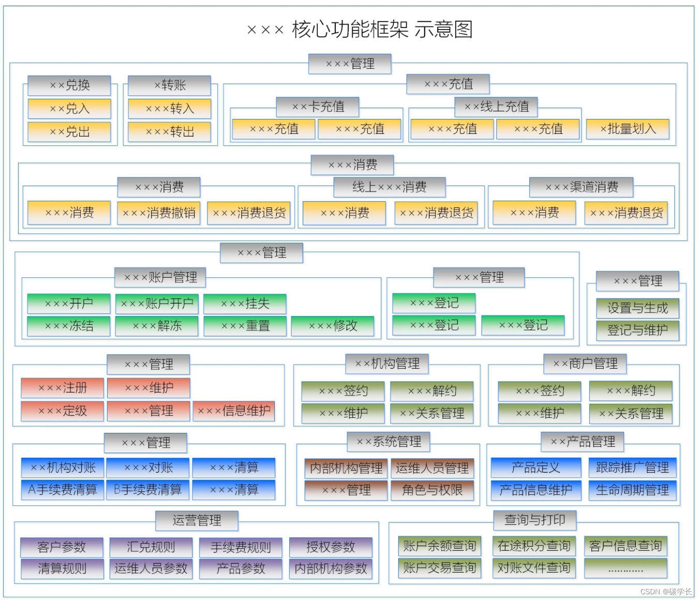Select the ××卡充值 header
Image resolution: width=700 pixels, height=600 pixels.
point(318,107)
